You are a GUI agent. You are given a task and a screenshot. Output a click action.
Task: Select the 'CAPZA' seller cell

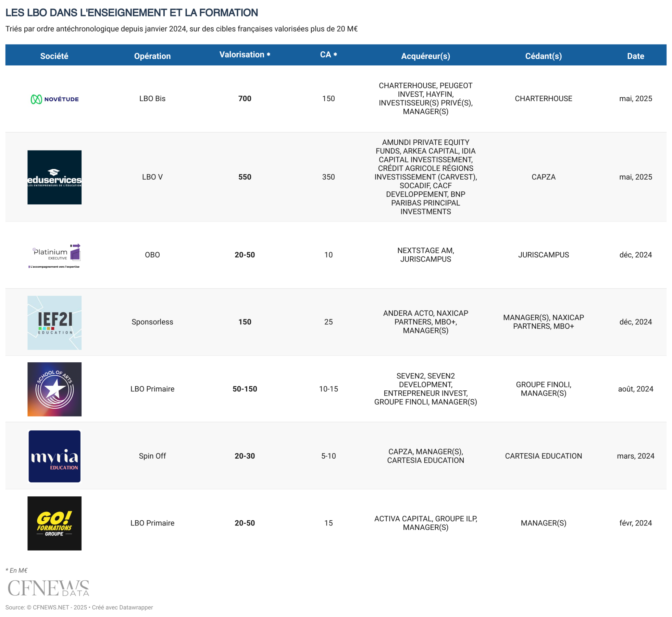click(543, 177)
